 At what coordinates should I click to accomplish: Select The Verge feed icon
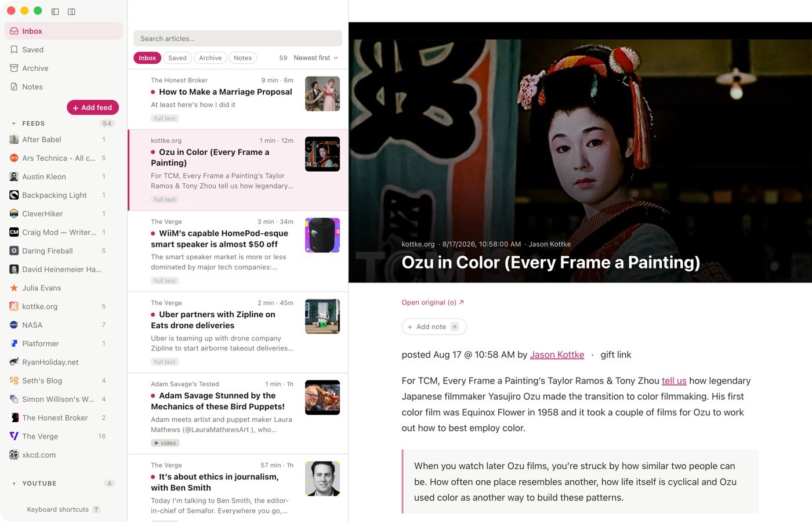click(14, 437)
